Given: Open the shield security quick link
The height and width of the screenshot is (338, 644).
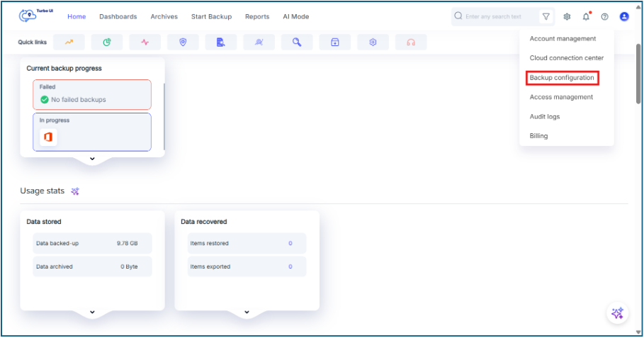Looking at the screenshot, I should (x=183, y=42).
